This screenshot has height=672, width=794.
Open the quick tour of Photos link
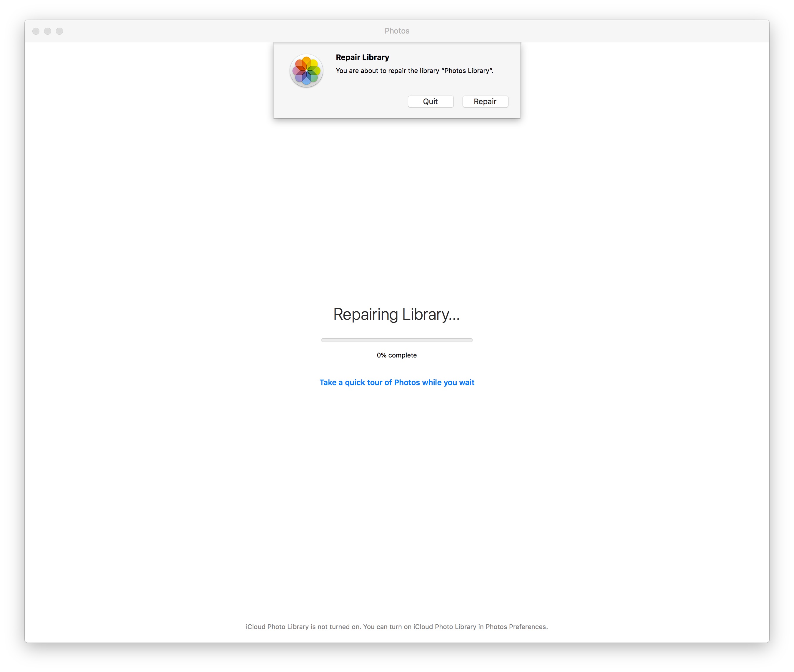396,382
